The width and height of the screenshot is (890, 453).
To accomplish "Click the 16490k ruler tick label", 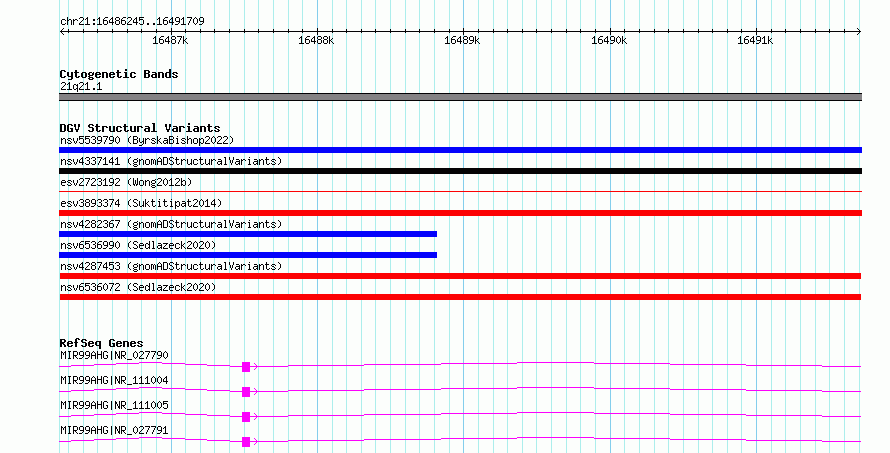I will (x=609, y=40).
